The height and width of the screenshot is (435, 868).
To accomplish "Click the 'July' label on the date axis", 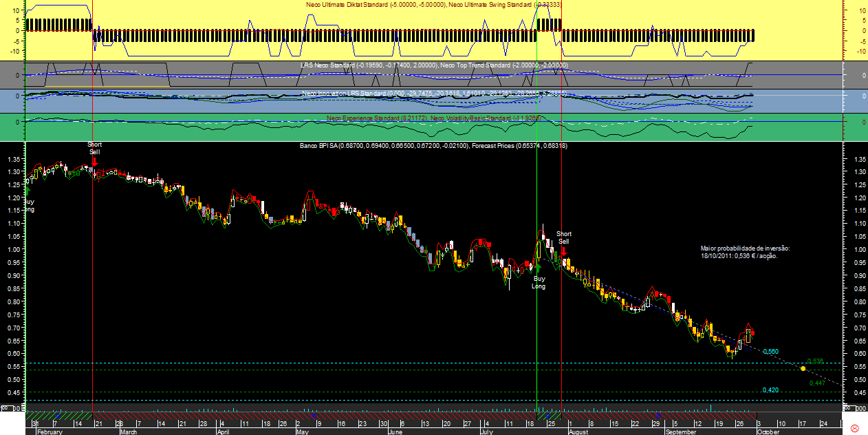I will point(486,432).
